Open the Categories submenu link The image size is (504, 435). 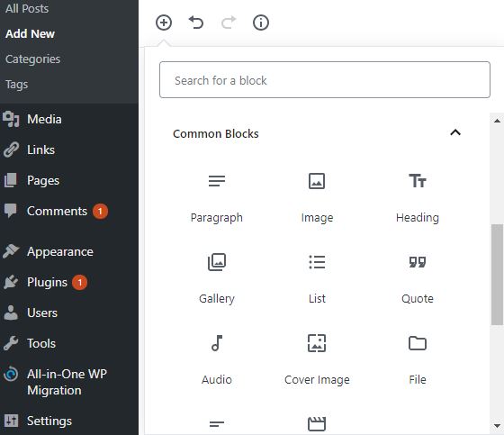(x=32, y=59)
